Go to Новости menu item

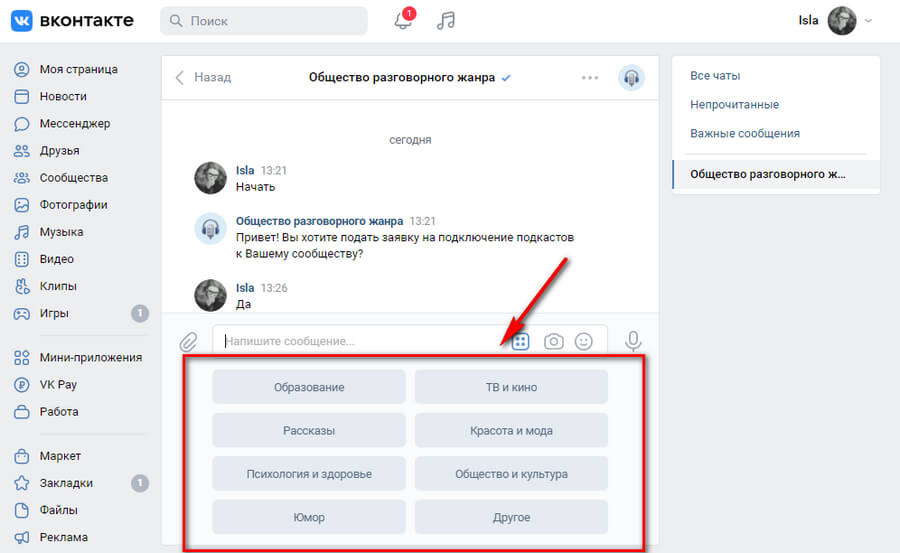tap(63, 96)
